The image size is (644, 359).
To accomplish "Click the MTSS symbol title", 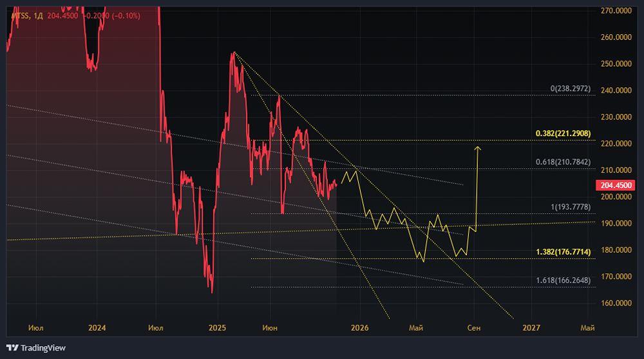I will pos(20,15).
